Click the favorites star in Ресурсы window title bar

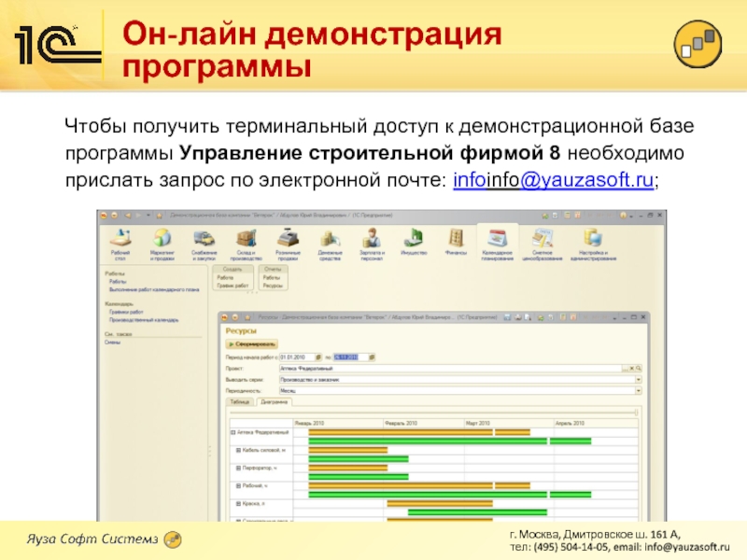(247, 317)
